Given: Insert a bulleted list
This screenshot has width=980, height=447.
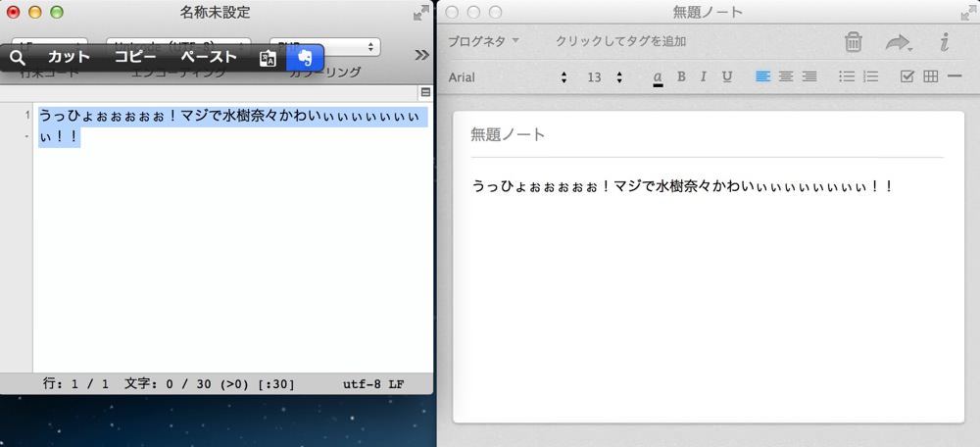Looking at the screenshot, I should [x=847, y=76].
